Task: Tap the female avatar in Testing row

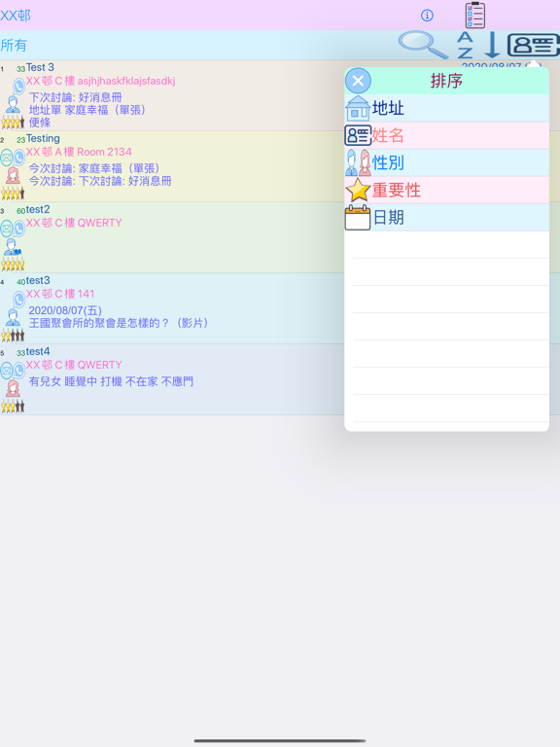Action: [13, 175]
